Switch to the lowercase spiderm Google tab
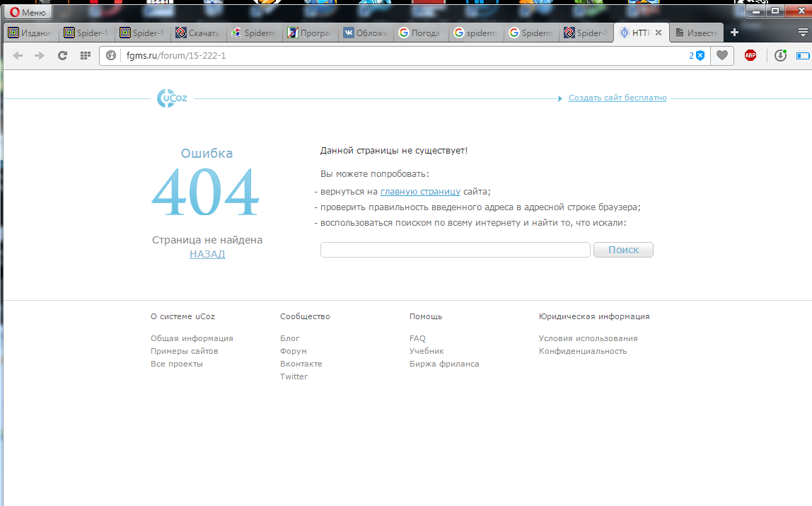Viewport: 812px width, 506px height. [477, 33]
